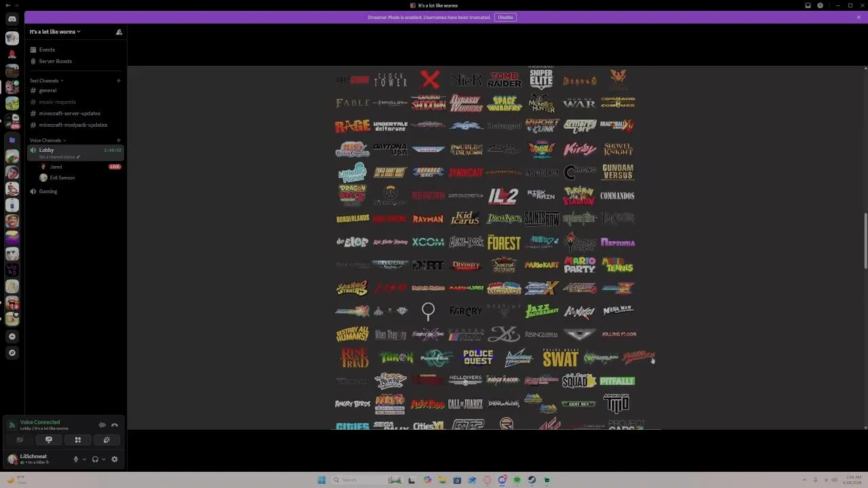Open Spotify from the taskbar

[517, 480]
